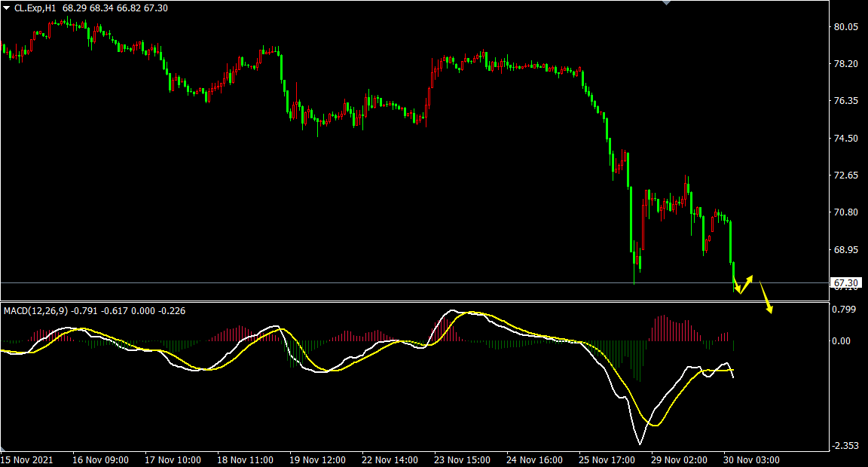Click the gray chart shift marker at top
868x467 pixels.
[x=665, y=3]
